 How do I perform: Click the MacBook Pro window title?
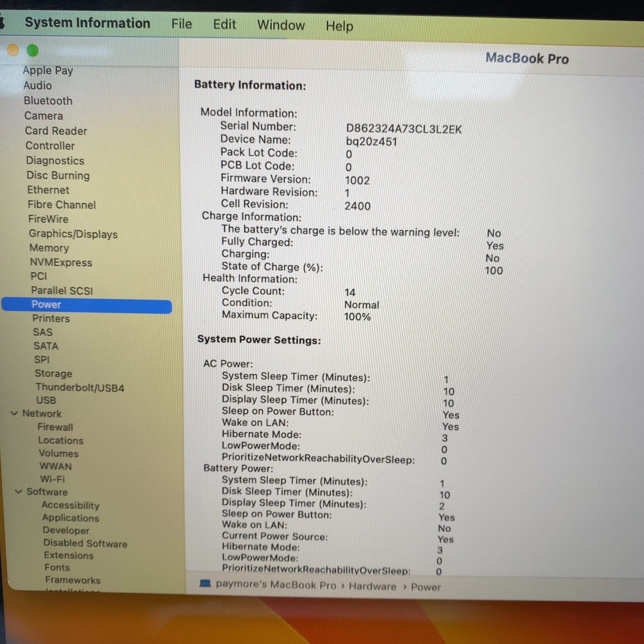(x=527, y=58)
